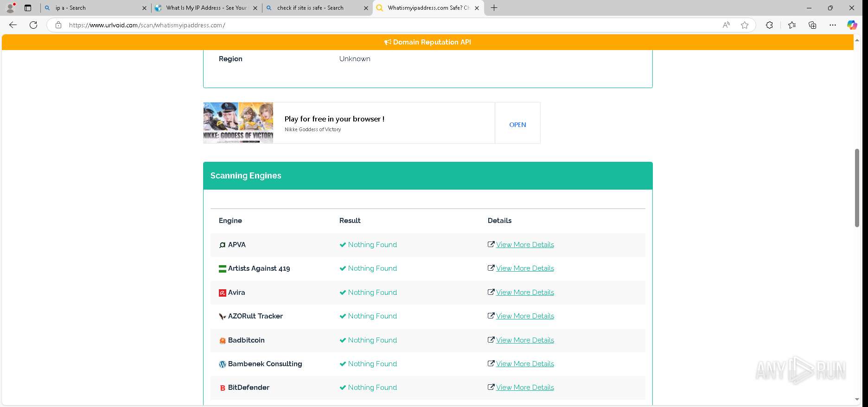
Task: Click the 'Nothing Found' result for Avira
Action: tap(372, 293)
